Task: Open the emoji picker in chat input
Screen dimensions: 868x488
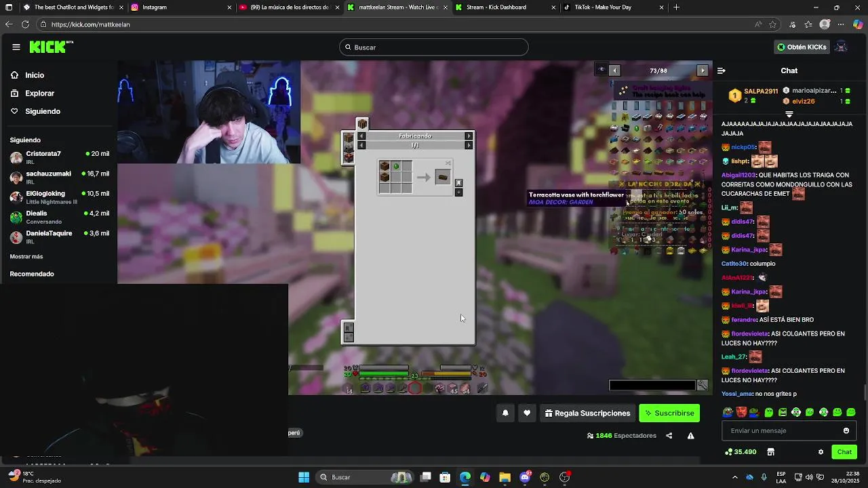Action: (x=846, y=430)
